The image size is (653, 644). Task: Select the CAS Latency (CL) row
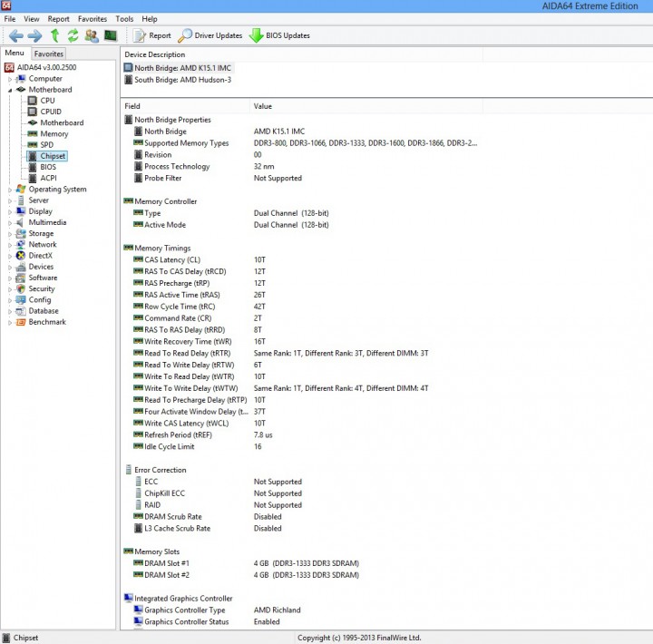[200, 259]
